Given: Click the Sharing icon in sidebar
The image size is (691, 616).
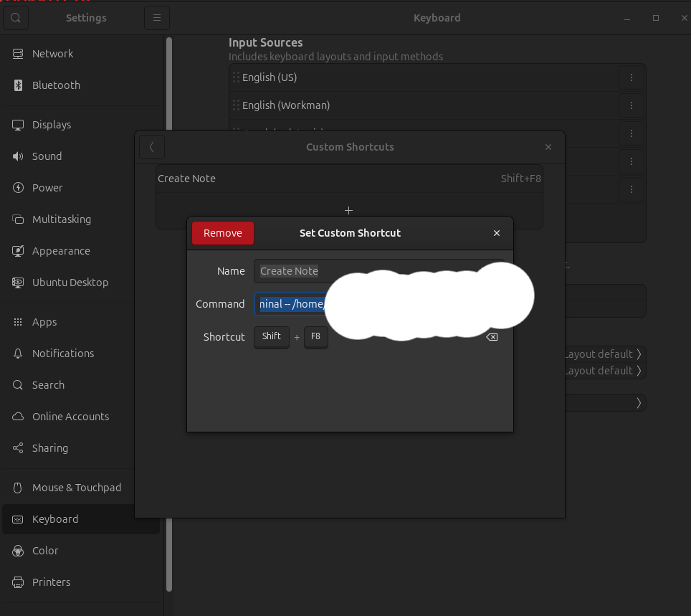Looking at the screenshot, I should pyautogui.click(x=18, y=448).
